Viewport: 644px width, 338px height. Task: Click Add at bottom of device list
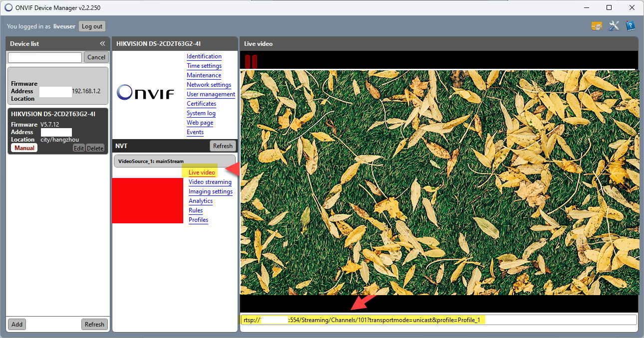(x=17, y=324)
